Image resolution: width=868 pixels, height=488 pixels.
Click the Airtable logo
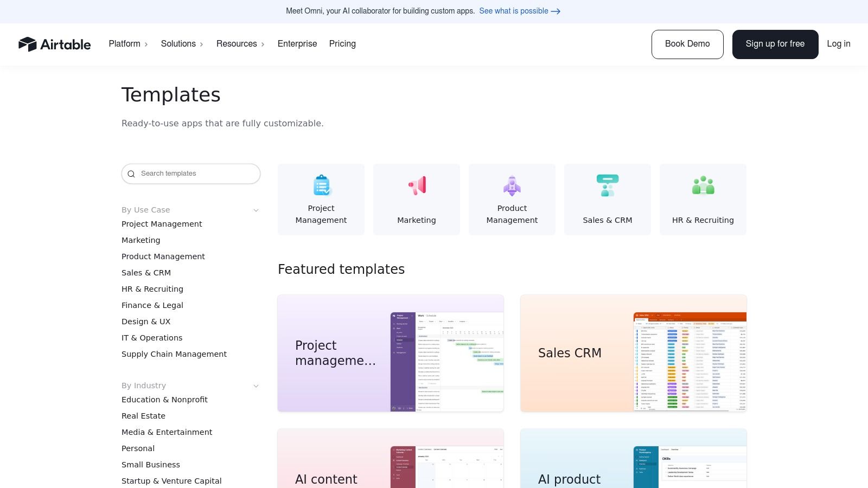(55, 44)
